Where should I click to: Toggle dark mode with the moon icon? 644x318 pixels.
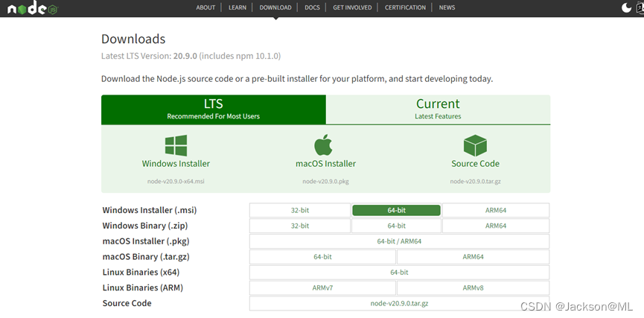[x=626, y=8]
